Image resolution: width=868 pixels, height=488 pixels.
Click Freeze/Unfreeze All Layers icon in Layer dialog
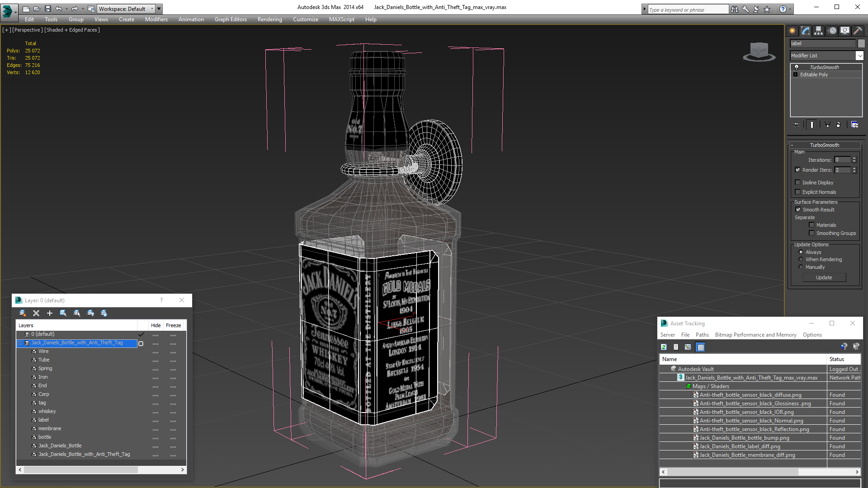(104, 313)
